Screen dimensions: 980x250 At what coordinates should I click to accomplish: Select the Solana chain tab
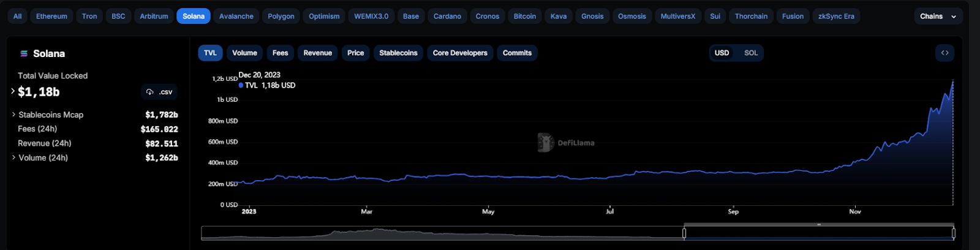pyautogui.click(x=194, y=17)
